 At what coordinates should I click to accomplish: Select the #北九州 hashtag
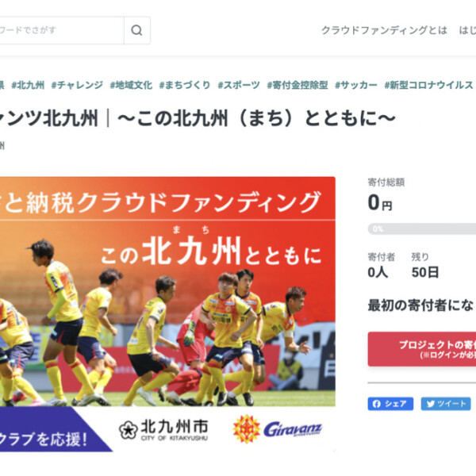[x=28, y=85]
